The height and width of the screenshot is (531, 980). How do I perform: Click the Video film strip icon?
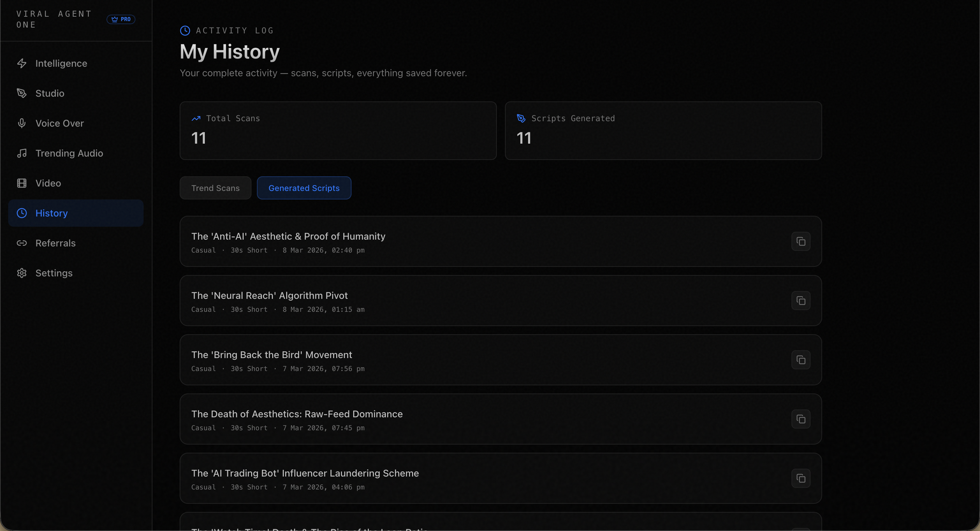22,183
